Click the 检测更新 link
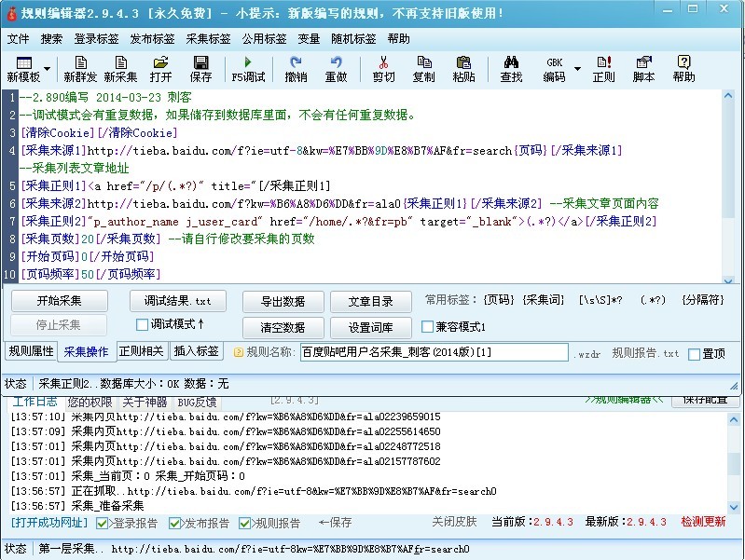Screen dimensions: 745x560 coord(703,522)
